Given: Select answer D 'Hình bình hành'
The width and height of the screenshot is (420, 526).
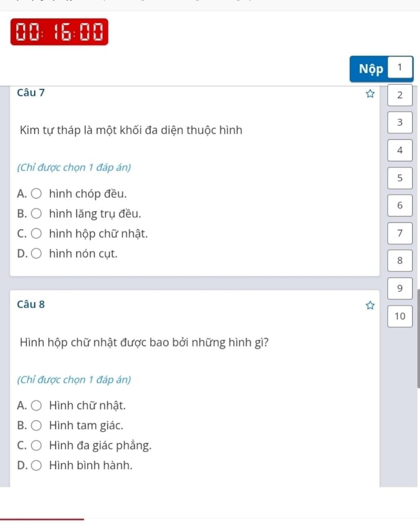Looking at the screenshot, I should pos(37,465).
